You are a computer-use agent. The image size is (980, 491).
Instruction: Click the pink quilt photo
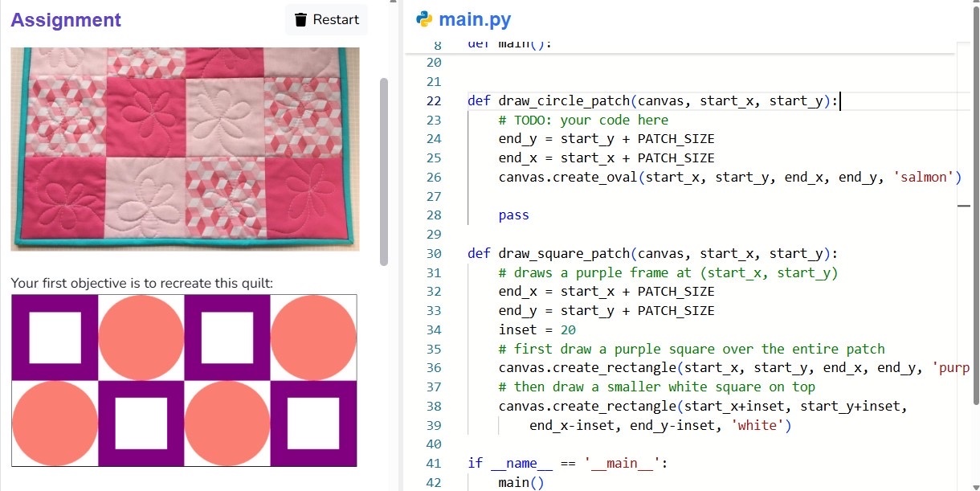click(x=185, y=149)
